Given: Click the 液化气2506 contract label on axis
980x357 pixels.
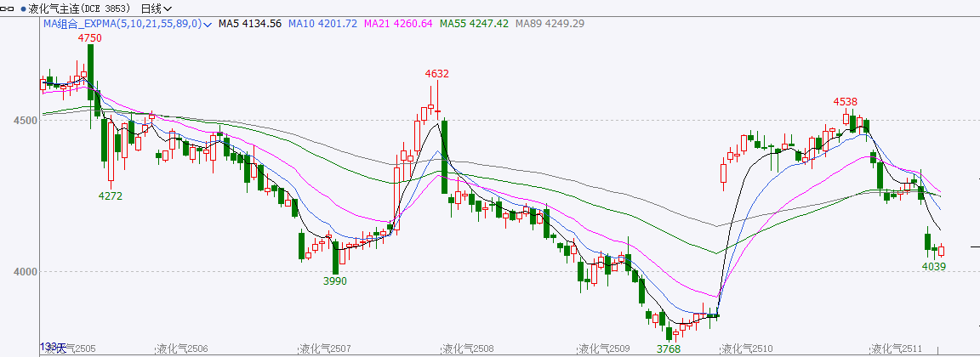Looking at the screenshot, I should pos(182,348).
